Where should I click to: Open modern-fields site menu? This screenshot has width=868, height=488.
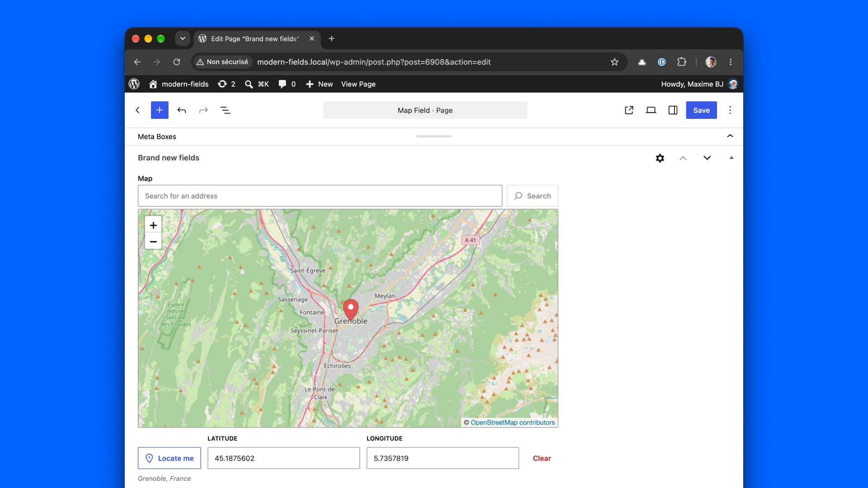coord(179,84)
